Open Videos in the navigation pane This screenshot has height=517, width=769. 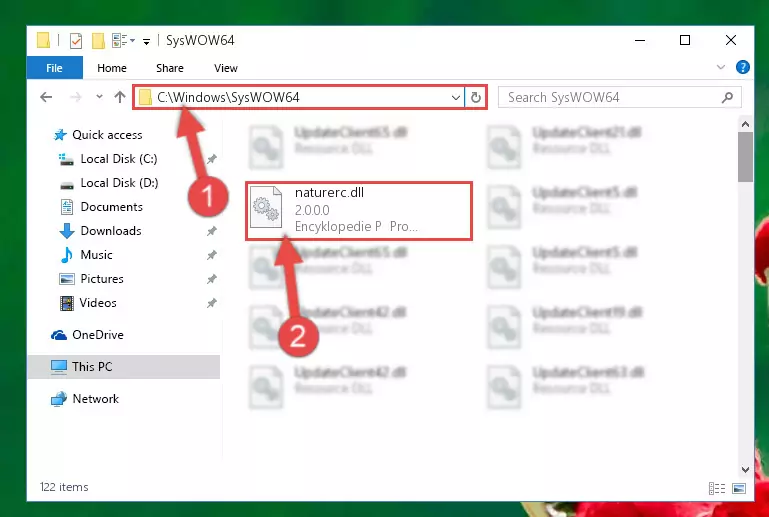[98, 303]
